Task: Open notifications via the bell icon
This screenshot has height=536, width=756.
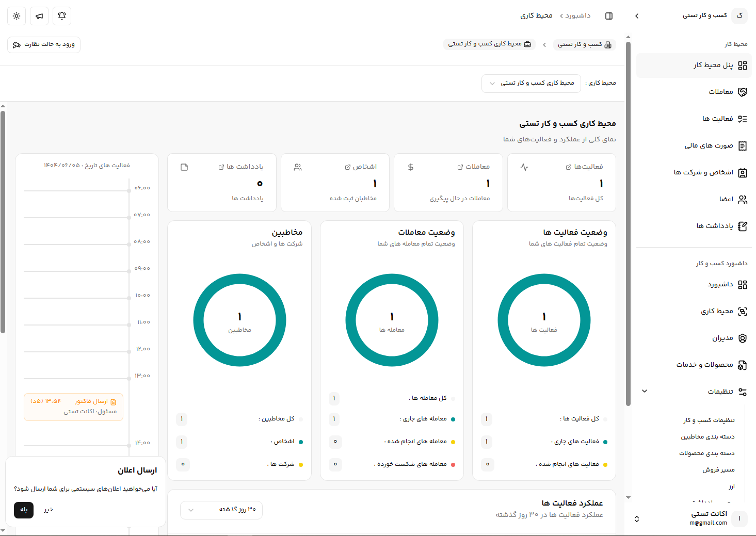Action: (x=62, y=16)
